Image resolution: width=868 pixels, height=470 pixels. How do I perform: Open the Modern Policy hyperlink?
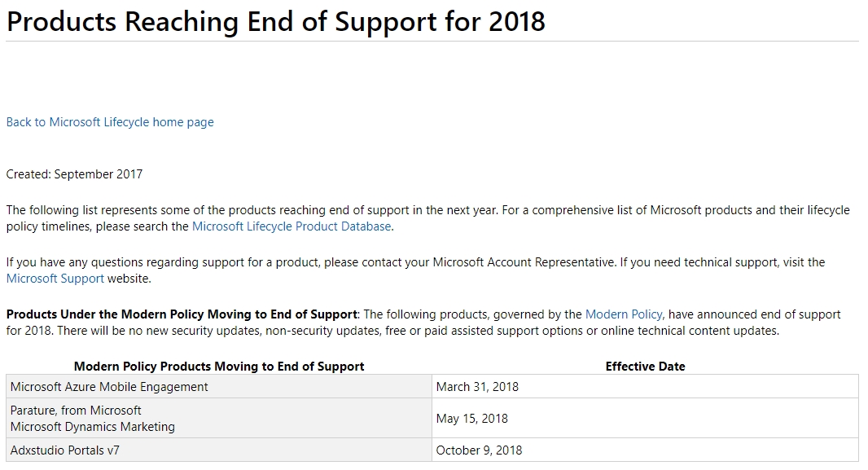click(x=624, y=314)
